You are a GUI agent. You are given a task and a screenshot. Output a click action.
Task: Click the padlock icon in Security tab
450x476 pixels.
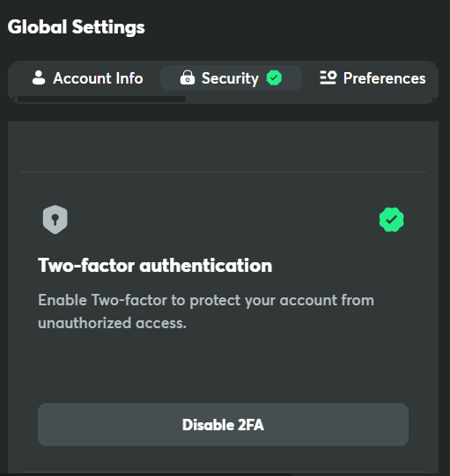188,77
